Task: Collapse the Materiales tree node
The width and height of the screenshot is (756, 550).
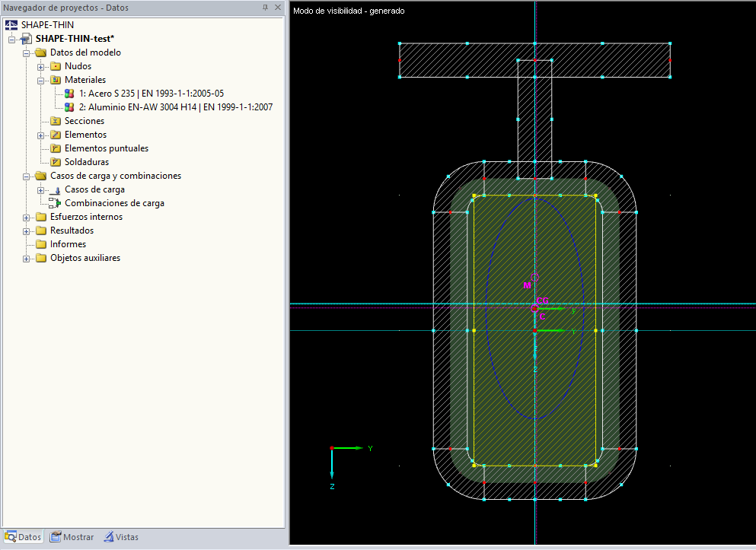Action: (x=41, y=80)
